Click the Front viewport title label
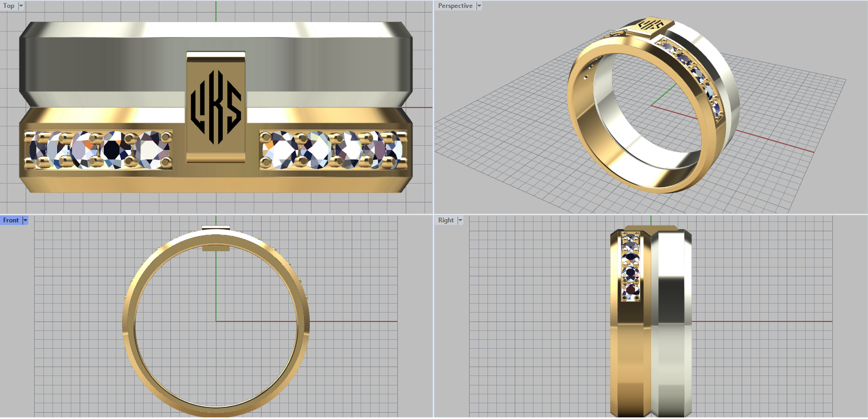The width and height of the screenshot is (868, 419). tap(11, 220)
